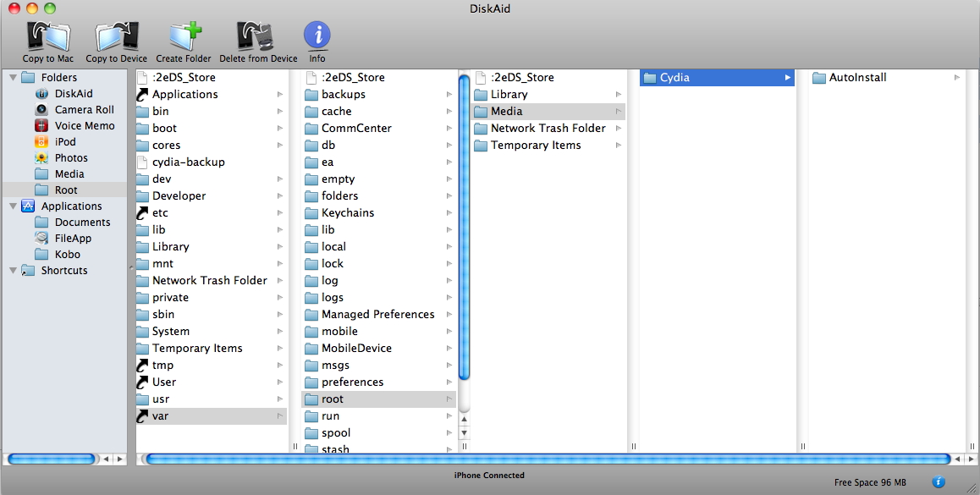Select the Root sidebar folder

64,190
